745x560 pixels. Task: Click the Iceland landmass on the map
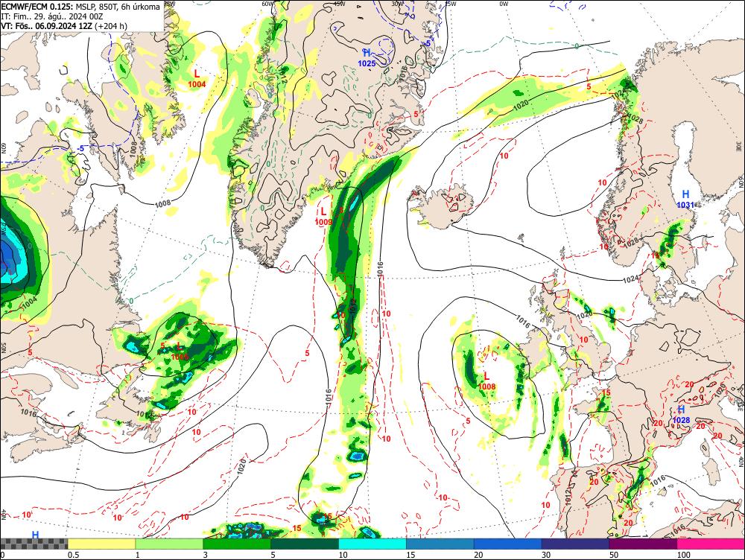(x=446, y=206)
